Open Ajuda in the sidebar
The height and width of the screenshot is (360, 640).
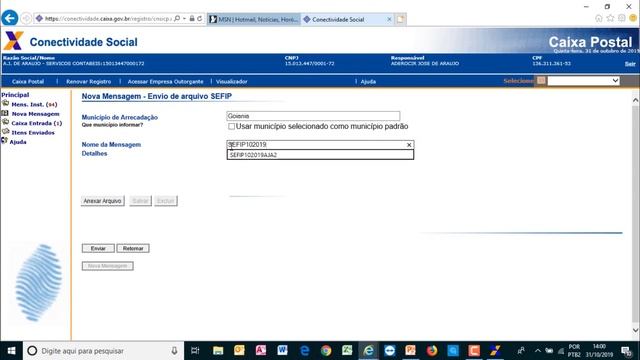(18, 142)
